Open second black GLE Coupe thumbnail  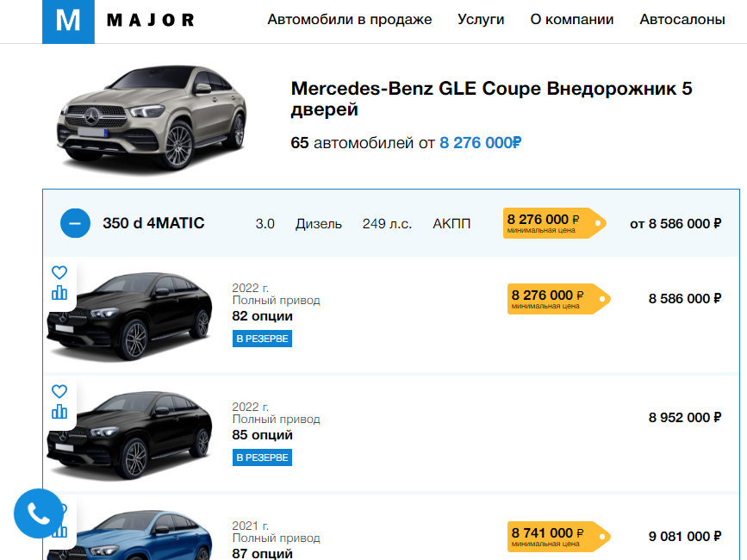point(129,435)
